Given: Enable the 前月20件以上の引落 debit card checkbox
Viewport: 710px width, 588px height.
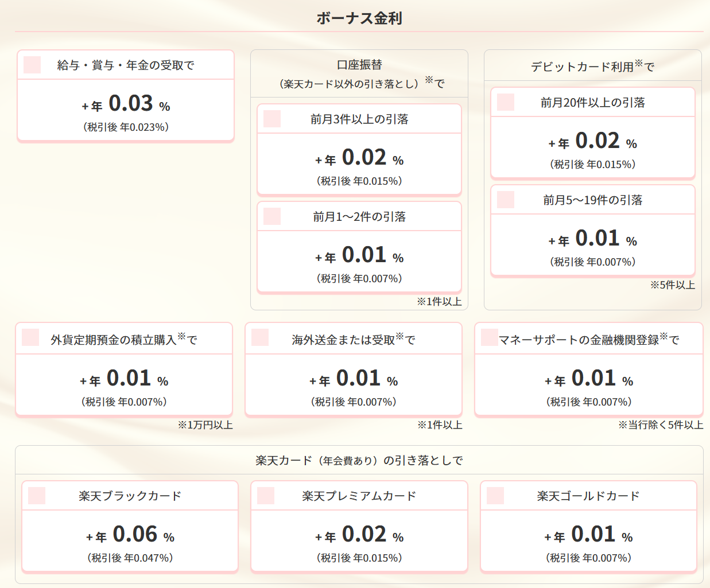Looking at the screenshot, I should 506,102.
